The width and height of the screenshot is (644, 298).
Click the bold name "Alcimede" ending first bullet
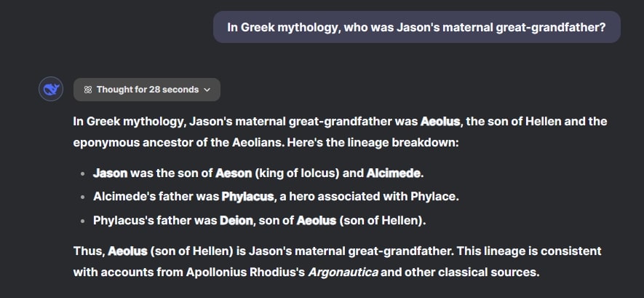click(394, 173)
